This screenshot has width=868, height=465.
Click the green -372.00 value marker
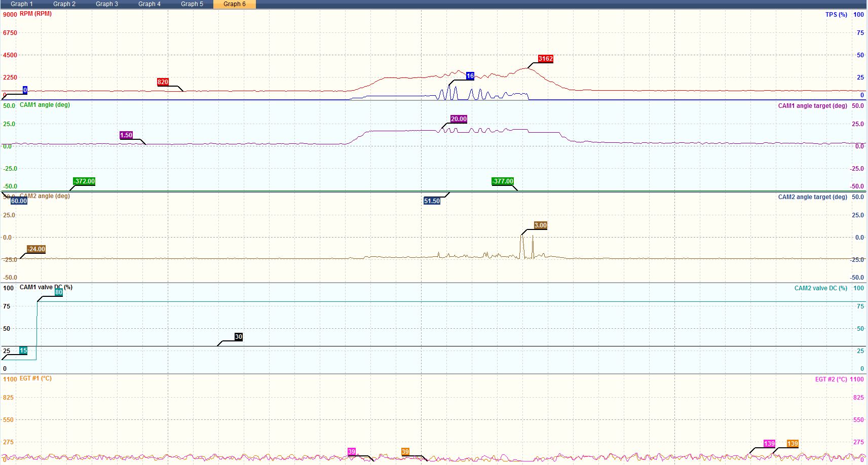(x=84, y=181)
